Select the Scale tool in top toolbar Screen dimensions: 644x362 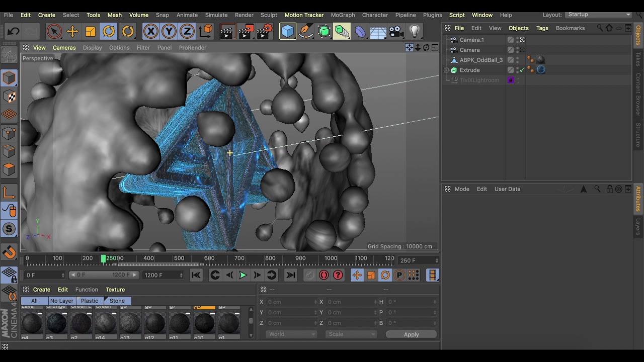coord(91,32)
